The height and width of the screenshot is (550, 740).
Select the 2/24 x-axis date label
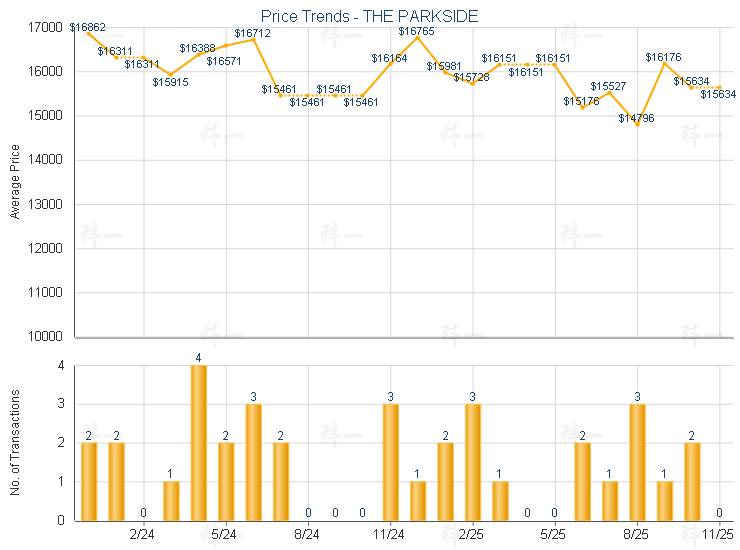[x=143, y=534]
